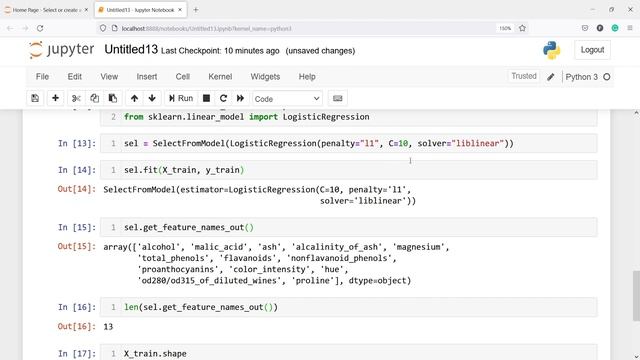Click the edit mode pencil icon
This screenshot has height=360, width=640.
[x=551, y=77]
